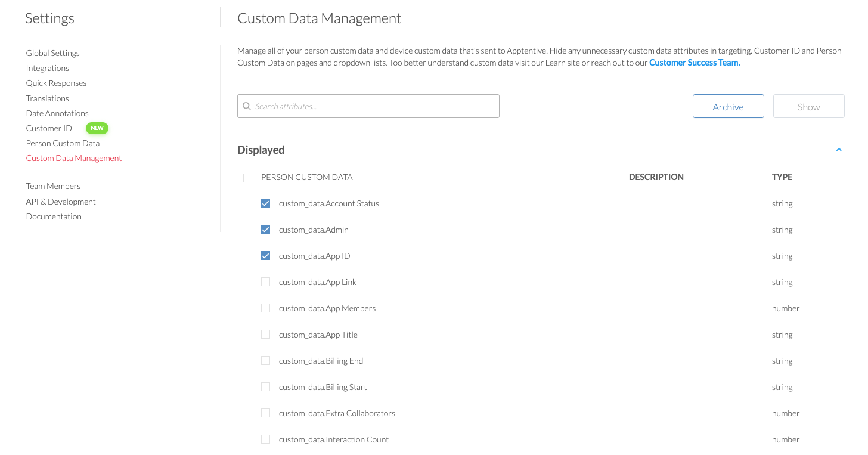
Task: Toggle the Person Custom Data select-all checkbox
Action: [248, 178]
